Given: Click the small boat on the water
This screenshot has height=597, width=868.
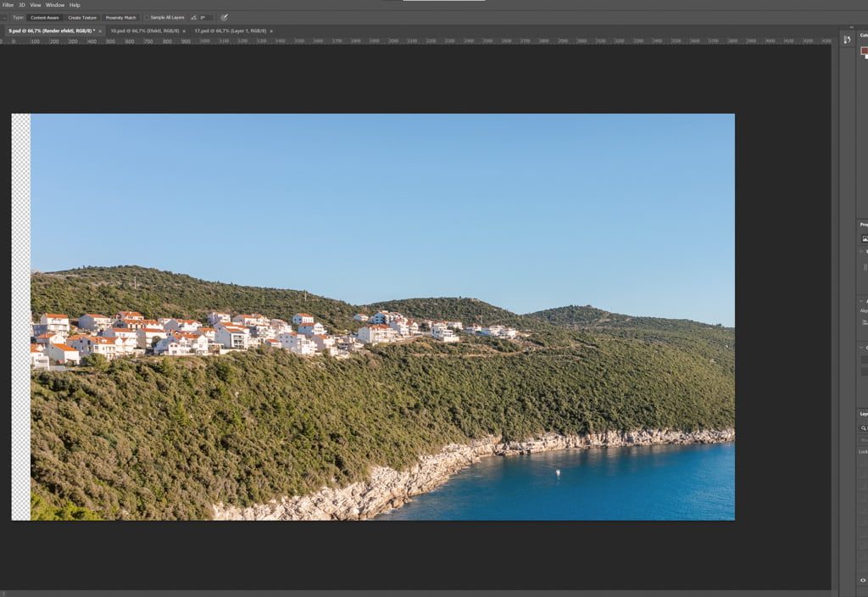Looking at the screenshot, I should [x=557, y=471].
